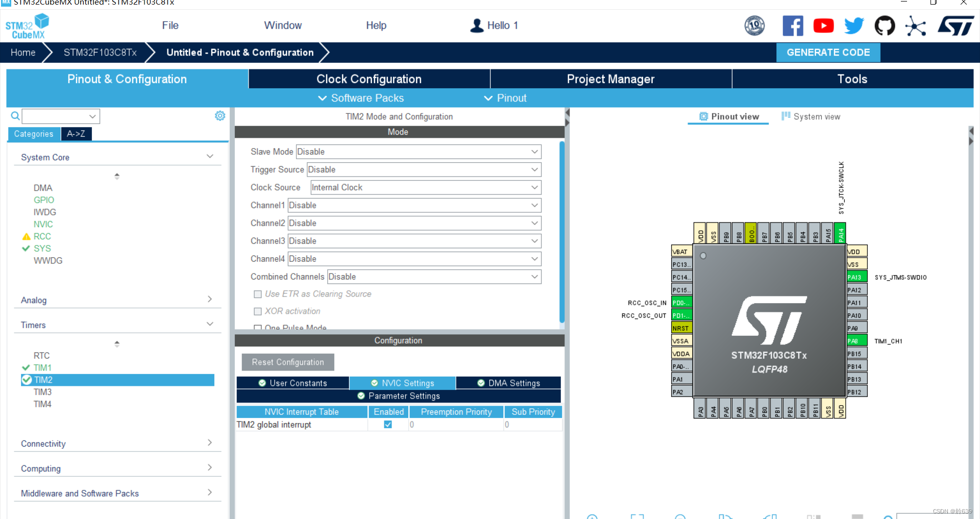Open User Constants tab
The image size is (980, 519).
pos(293,383)
